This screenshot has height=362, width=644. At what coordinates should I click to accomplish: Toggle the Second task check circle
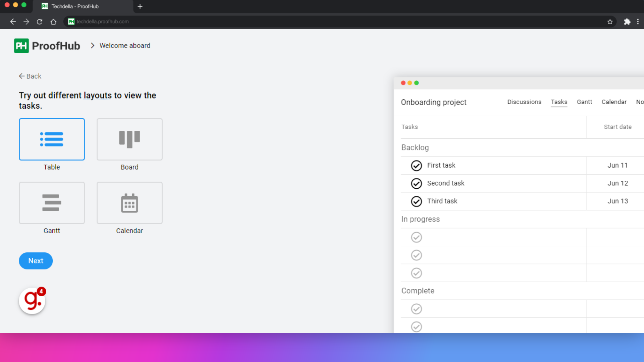(416, 183)
